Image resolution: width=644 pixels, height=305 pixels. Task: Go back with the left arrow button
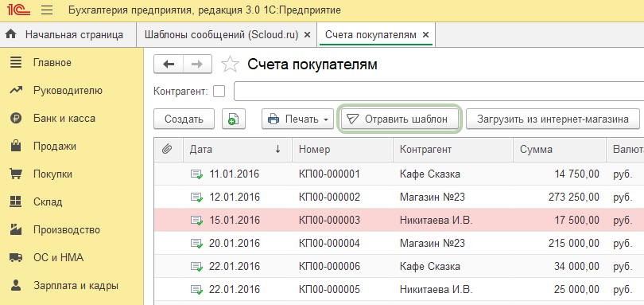pyautogui.click(x=169, y=64)
